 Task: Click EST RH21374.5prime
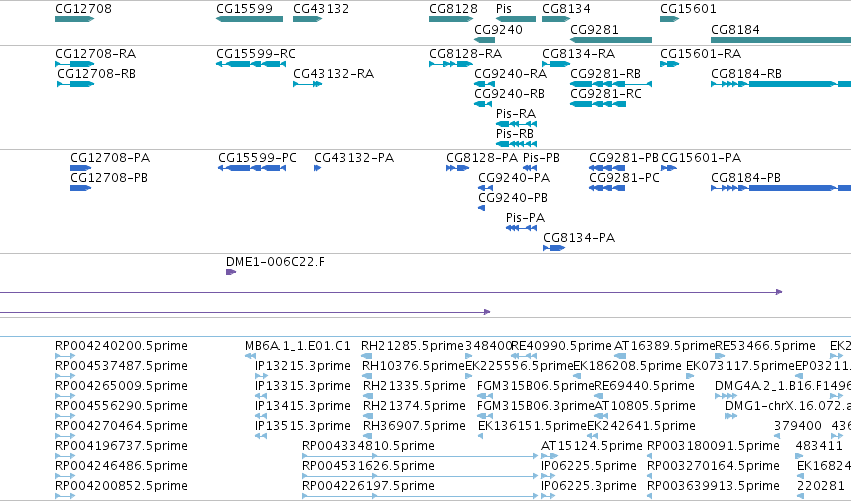[367, 416]
